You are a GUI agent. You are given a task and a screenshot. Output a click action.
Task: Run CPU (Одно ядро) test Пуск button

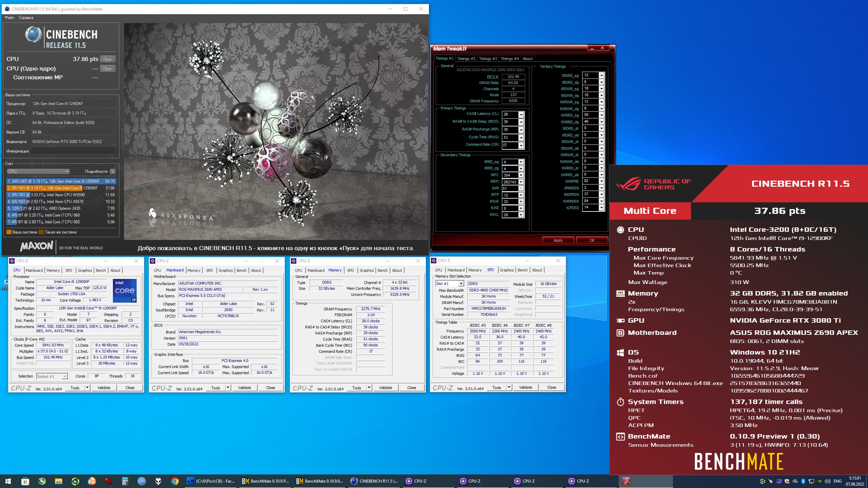(x=107, y=69)
